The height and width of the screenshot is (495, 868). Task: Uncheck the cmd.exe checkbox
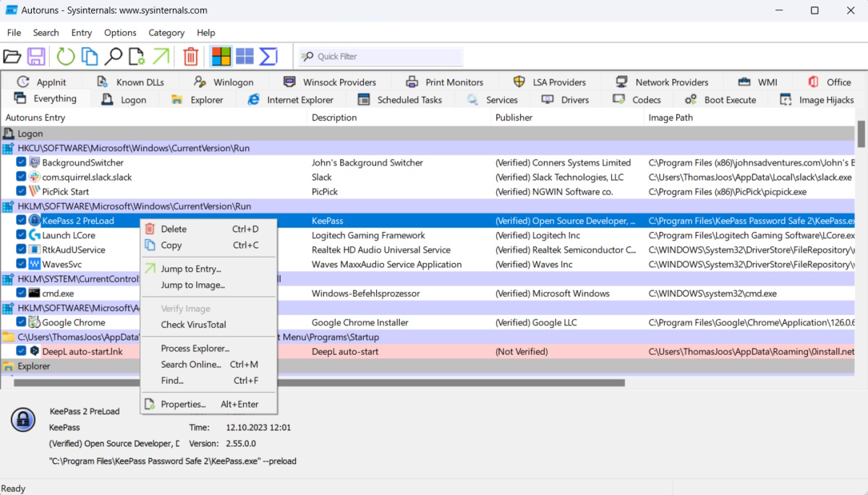click(x=22, y=293)
